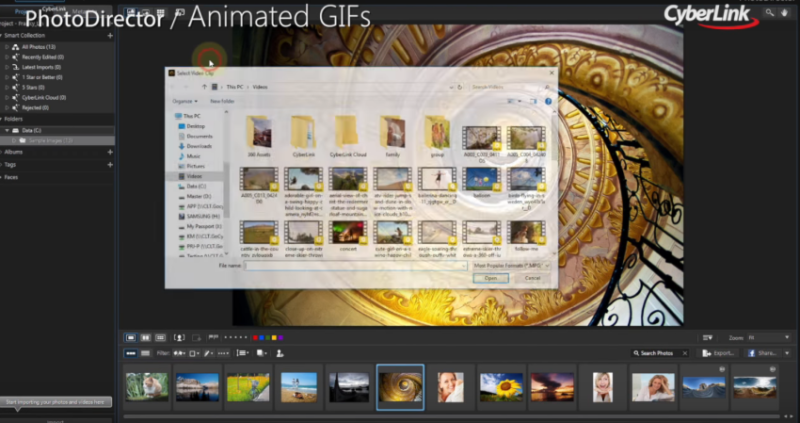This screenshot has width=800, height=423.
Task: Expand the Faces section
Action: (2, 178)
